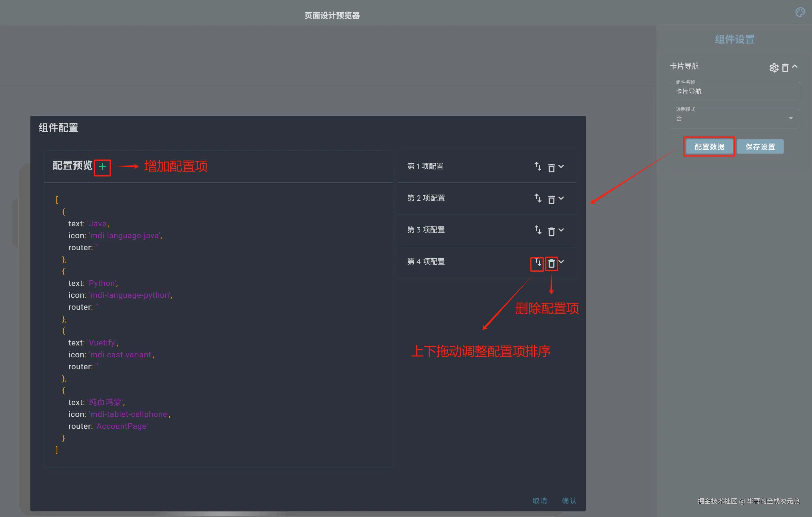Screen dimensions: 812x517
Task: Click the sort handle of item 1 config
Action: [x=538, y=166]
